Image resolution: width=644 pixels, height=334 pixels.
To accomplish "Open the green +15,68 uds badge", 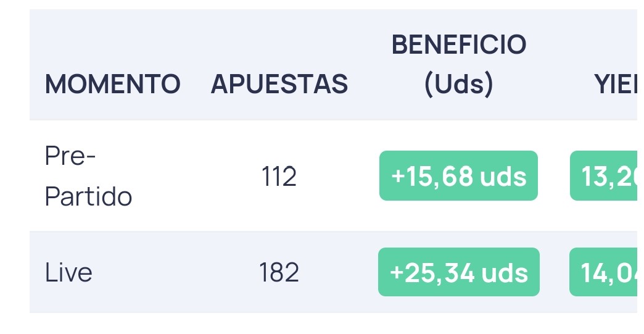I will click(x=459, y=176).
